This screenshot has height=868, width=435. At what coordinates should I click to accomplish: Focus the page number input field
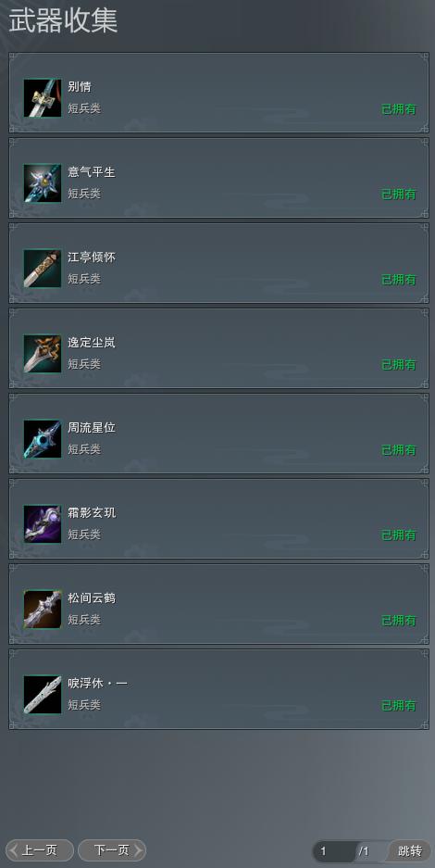334,851
